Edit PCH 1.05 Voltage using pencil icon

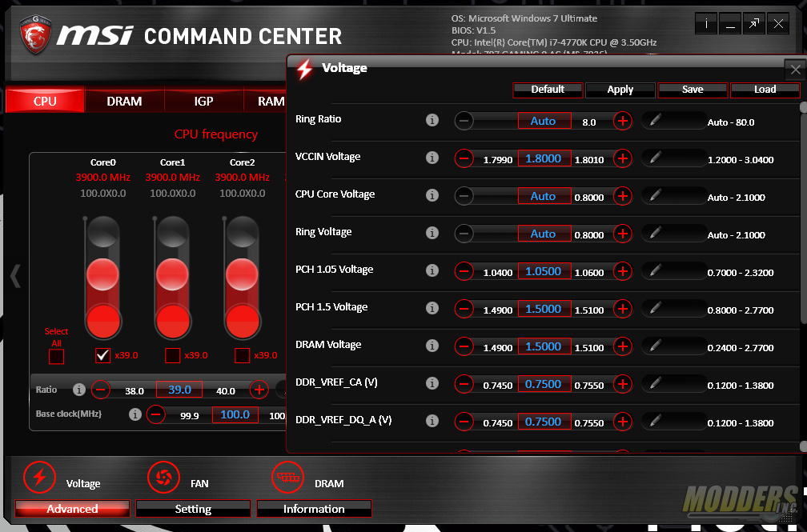655,270
